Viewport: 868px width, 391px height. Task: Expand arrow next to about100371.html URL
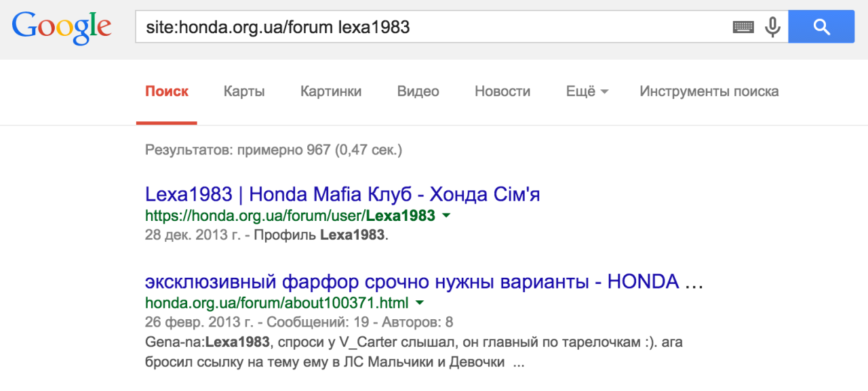[419, 302]
